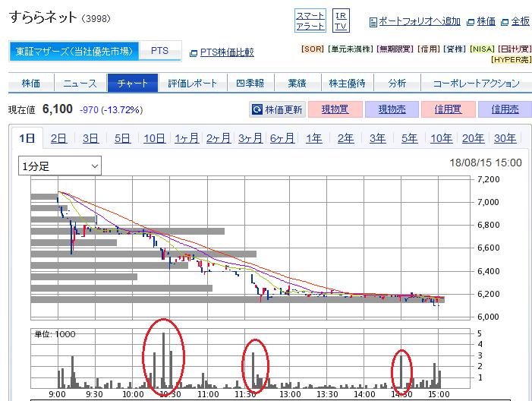The image size is (532, 401).
Task: Click the スマートアラート icon
Action: (310, 21)
